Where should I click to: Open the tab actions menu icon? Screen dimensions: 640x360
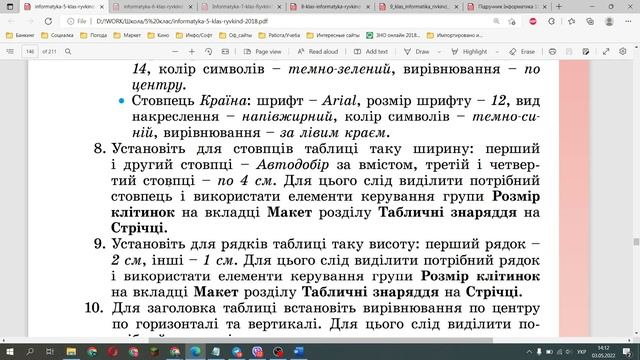tap(10, 7)
